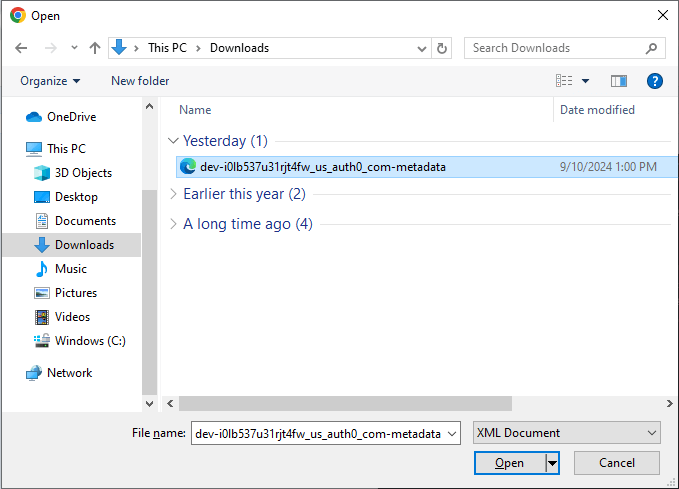Click Network in the navigation pane
The image size is (679, 489).
coord(69,373)
